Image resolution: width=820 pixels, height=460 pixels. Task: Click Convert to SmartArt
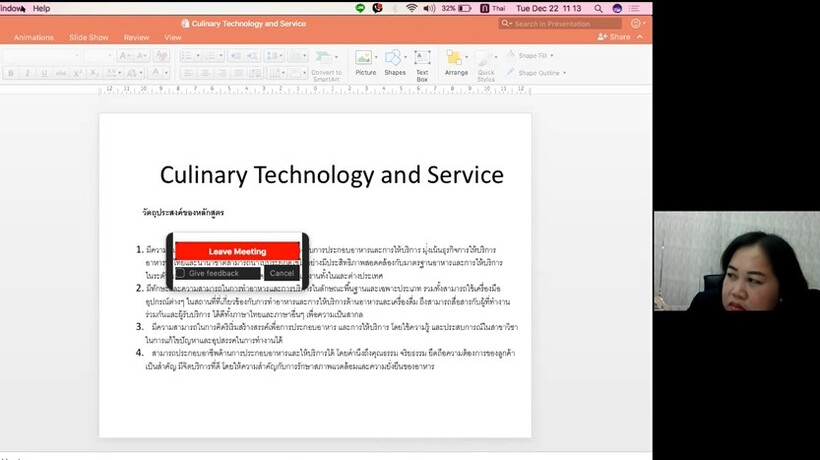pos(326,62)
